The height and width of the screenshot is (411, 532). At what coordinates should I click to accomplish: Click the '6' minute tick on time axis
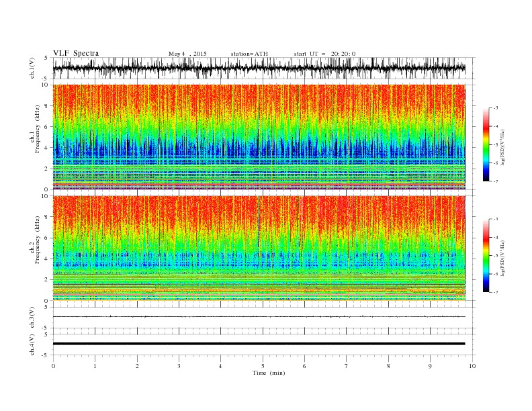tap(304, 366)
